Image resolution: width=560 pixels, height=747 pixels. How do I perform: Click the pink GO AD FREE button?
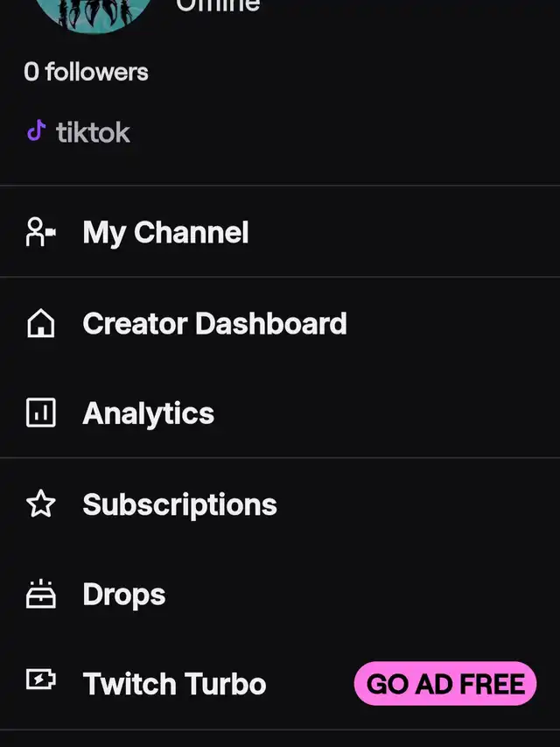[x=445, y=683]
